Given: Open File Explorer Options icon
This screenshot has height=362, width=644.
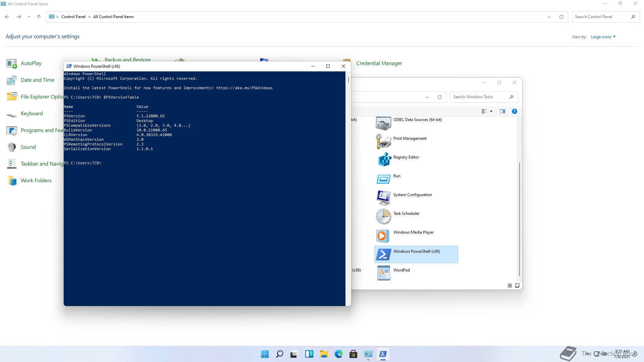Looking at the screenshot, I should click(12, 97).
